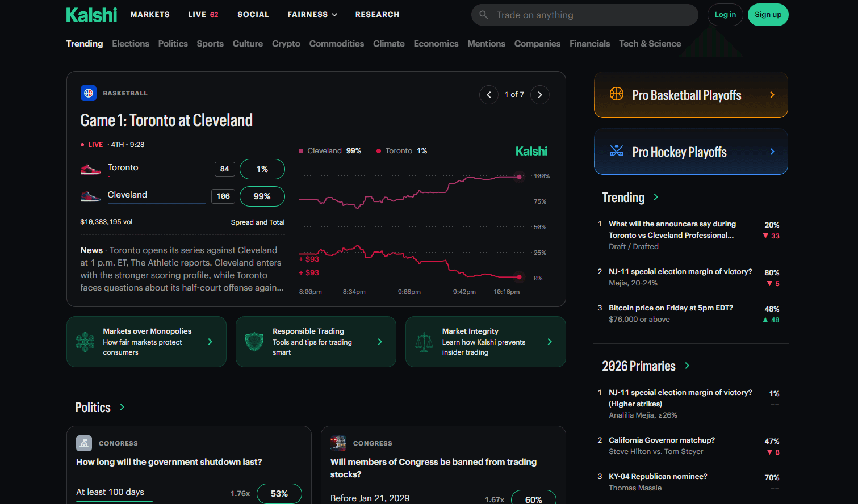Image resolution: width=858 pixels, height=504 pixels.
Task: Select the Mentions category tab
Action: coord(487,44)
